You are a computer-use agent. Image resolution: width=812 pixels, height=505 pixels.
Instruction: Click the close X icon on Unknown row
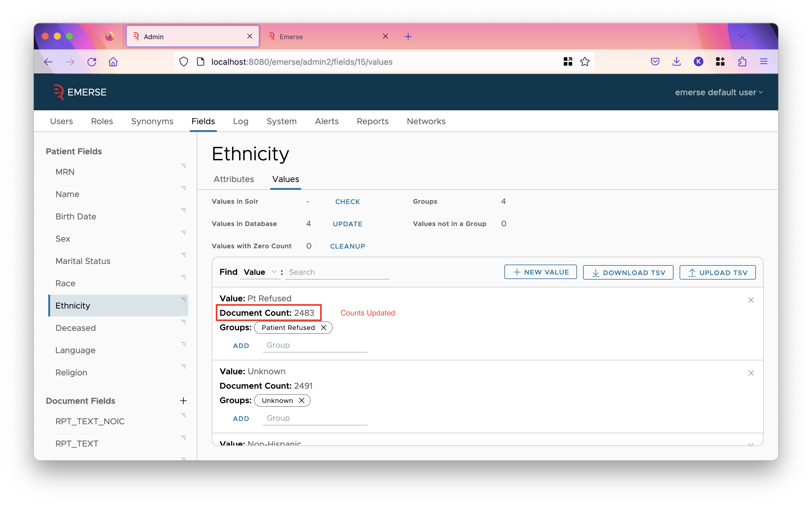pyautogui.click(x=751, y=373)
